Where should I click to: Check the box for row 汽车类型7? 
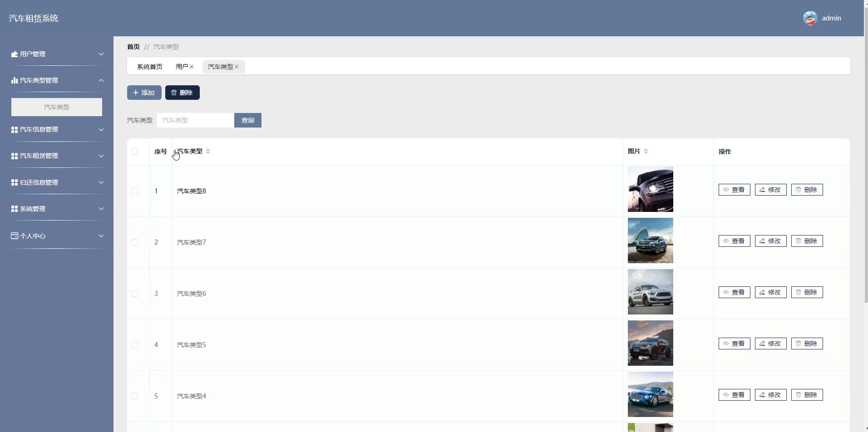135,242
